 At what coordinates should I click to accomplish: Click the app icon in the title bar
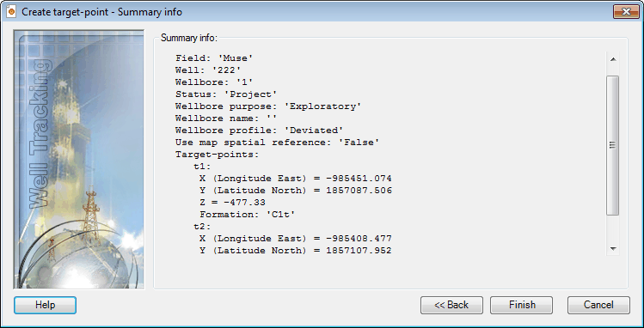click(x=11, y=11)
